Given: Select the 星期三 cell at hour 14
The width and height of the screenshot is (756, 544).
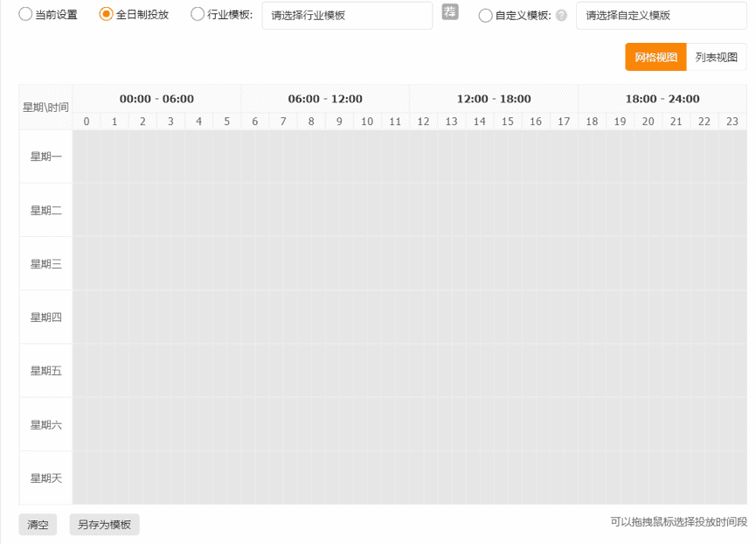Looking at the screenshot, I should [x=480, y=263].
